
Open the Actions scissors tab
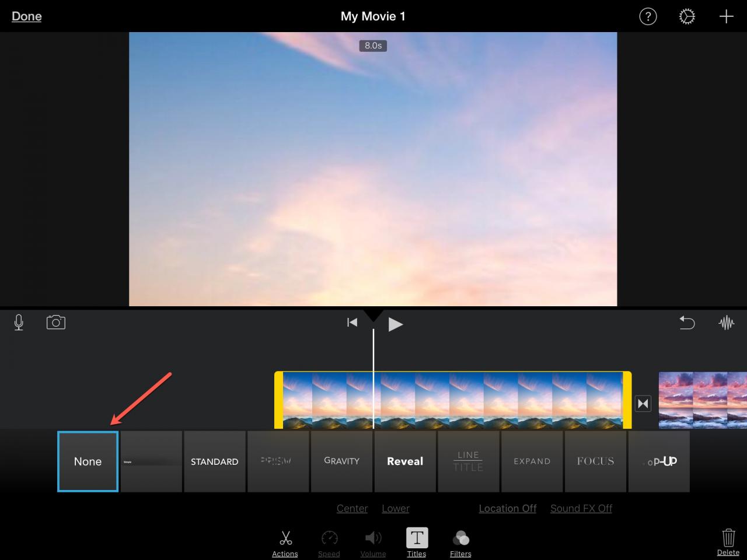click(285, 542)
